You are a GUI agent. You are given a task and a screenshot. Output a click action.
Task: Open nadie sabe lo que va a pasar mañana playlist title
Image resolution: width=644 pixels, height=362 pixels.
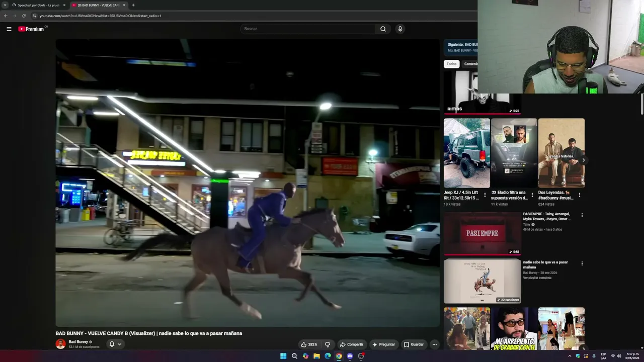pyautogui.click(x=545, y=264)
